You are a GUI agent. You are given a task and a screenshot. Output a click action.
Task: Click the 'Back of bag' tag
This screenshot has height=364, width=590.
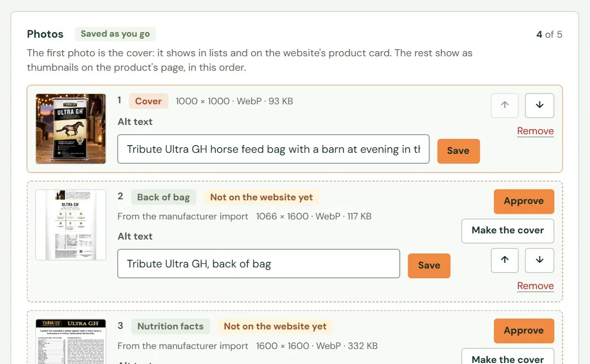pyautogui.click(x=163, y=197)
